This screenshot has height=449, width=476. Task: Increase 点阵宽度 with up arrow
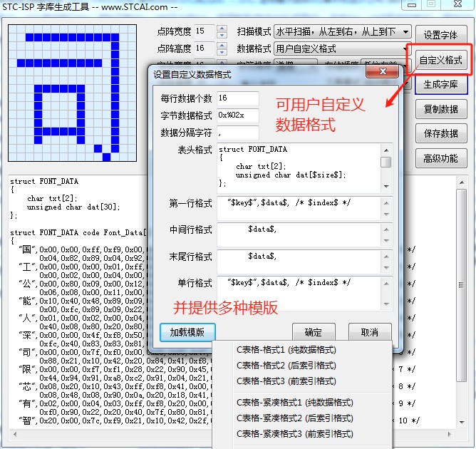click(x=222, y=29)
